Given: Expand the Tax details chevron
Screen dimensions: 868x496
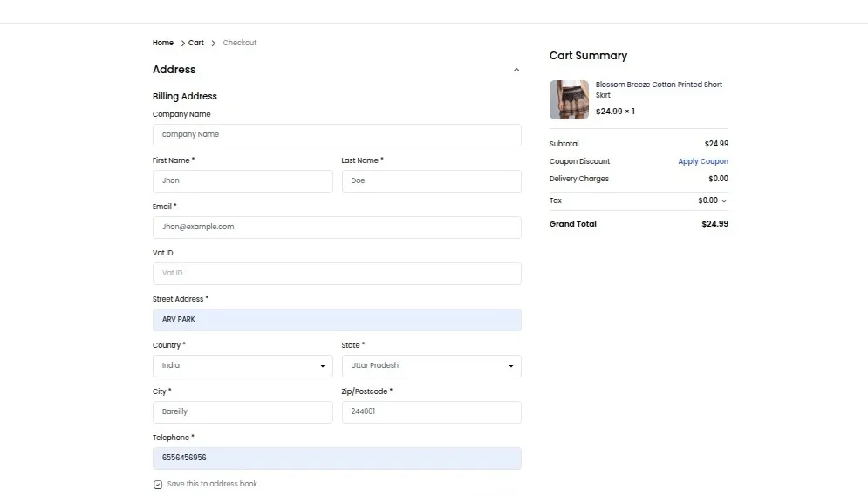Looking at the screenshot, I should (724, 201).
